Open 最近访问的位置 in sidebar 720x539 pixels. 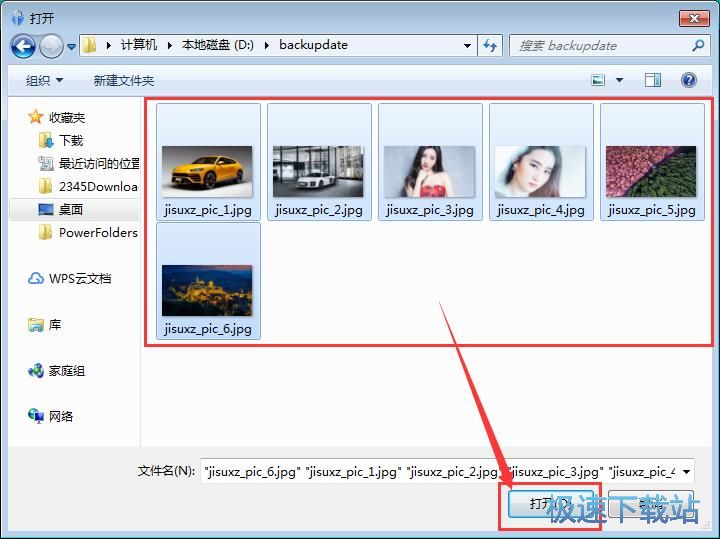tap(99, 163)
